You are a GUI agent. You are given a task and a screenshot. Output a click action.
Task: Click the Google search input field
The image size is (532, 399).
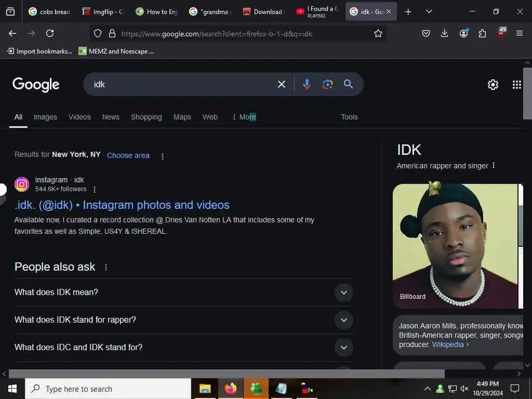pyautogui.click(x=183, y=84)
